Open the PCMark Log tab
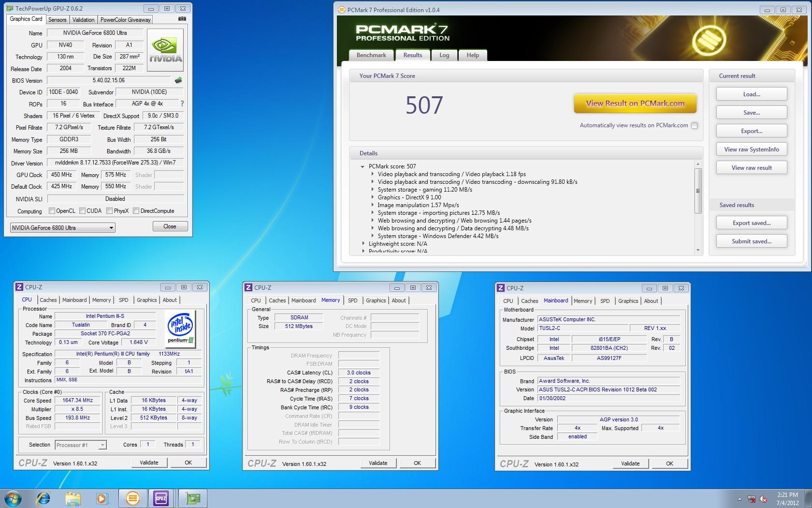This screenshot has width=812, height=508. tap(444, 55)
